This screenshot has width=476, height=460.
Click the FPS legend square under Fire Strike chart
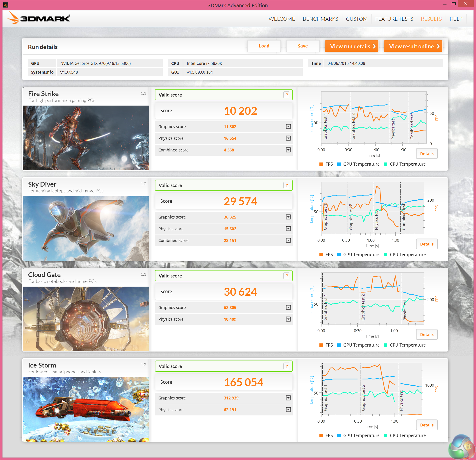[x=321, y=164]
